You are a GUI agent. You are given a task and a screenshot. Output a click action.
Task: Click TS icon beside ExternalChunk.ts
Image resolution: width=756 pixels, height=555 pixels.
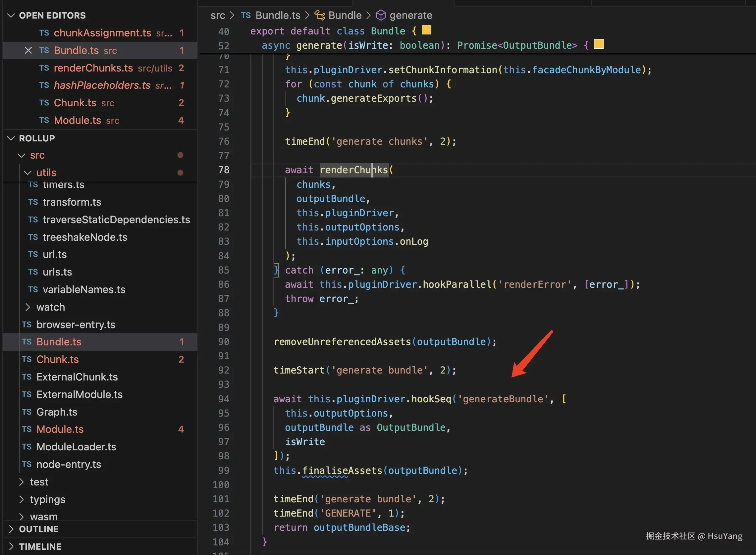pyautogui.click(x=27, y=377)
